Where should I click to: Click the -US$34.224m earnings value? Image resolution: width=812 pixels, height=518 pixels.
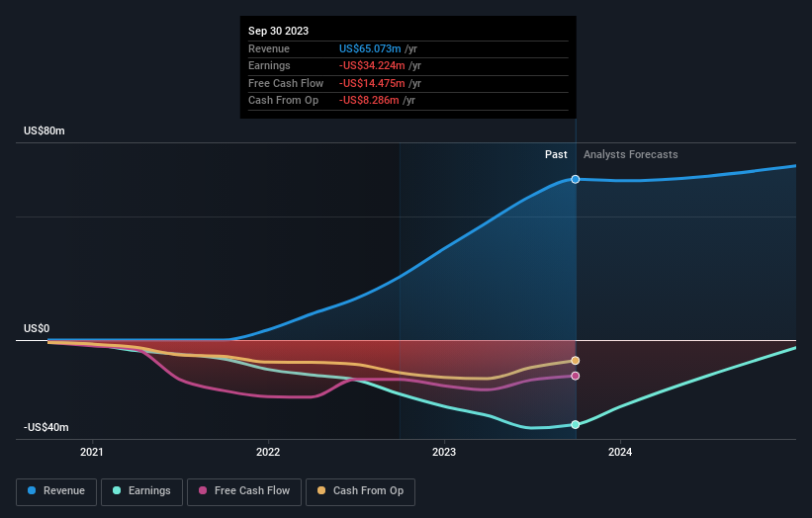372,65
